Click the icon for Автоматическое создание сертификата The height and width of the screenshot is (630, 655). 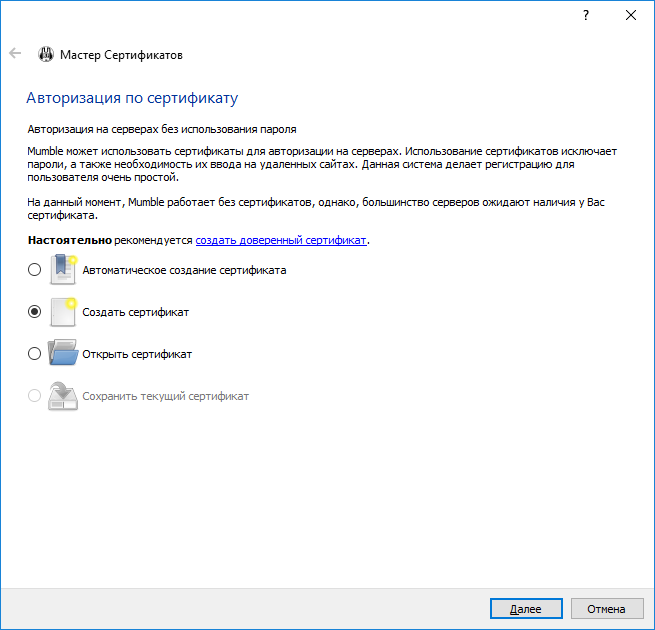(x=63, y=270)
